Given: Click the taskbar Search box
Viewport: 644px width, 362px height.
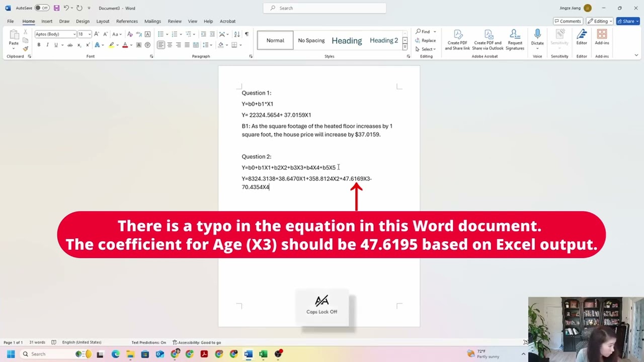Looking at the screenshot, I should [57, 354].
